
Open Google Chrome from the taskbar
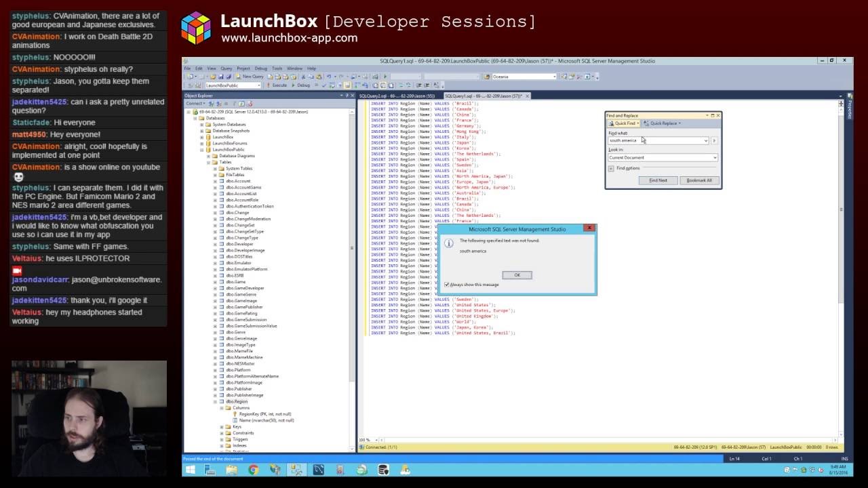pos(253,470)
